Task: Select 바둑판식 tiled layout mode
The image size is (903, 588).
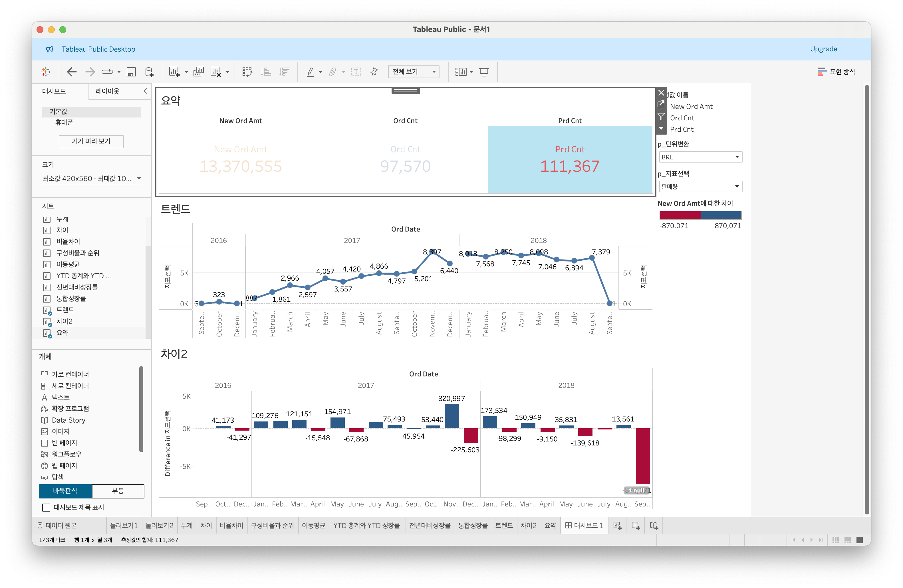Action: [x=65, y=490]
